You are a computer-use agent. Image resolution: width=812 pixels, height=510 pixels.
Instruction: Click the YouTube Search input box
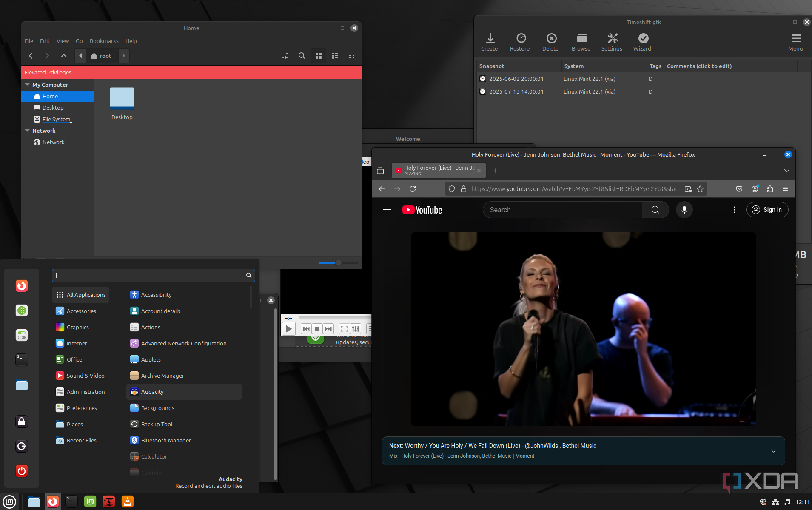[x=562, y=210]
